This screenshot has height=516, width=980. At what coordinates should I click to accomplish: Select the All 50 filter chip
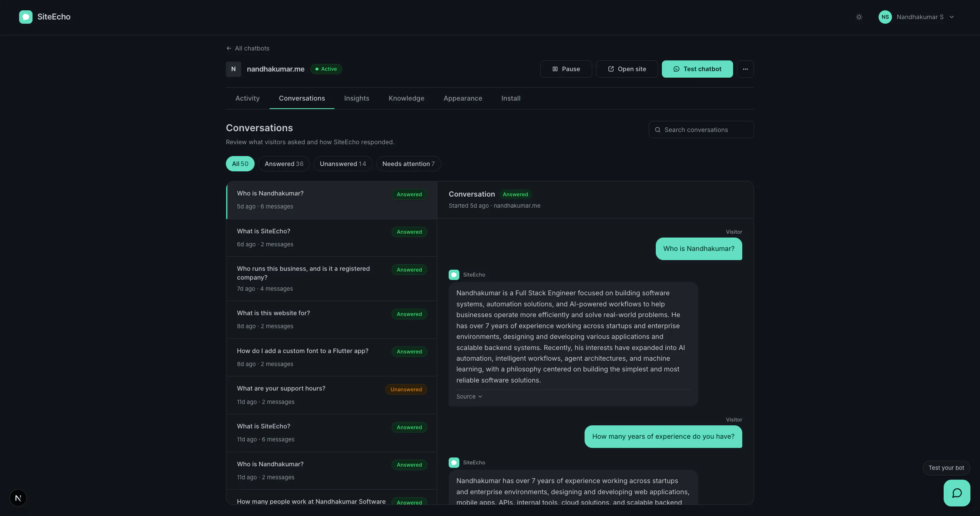[x=240, y=164]
